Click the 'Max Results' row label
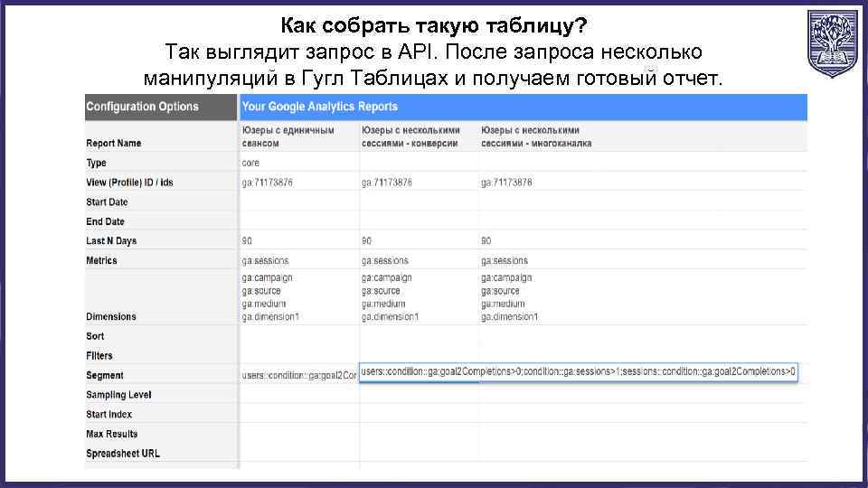The height and width of the screenshot is (488, 868). [112, 434]
